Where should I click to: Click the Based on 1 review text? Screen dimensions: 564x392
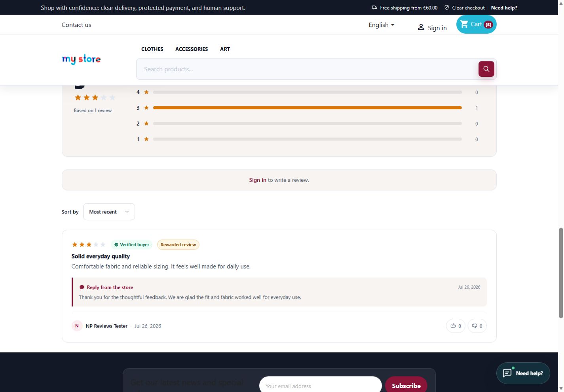click(93, 110)
